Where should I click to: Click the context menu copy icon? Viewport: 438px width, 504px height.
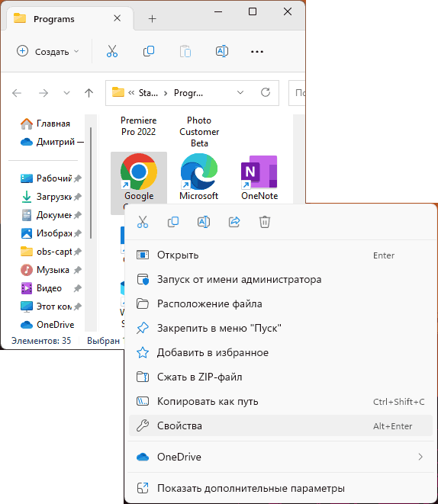click(173, 222)
